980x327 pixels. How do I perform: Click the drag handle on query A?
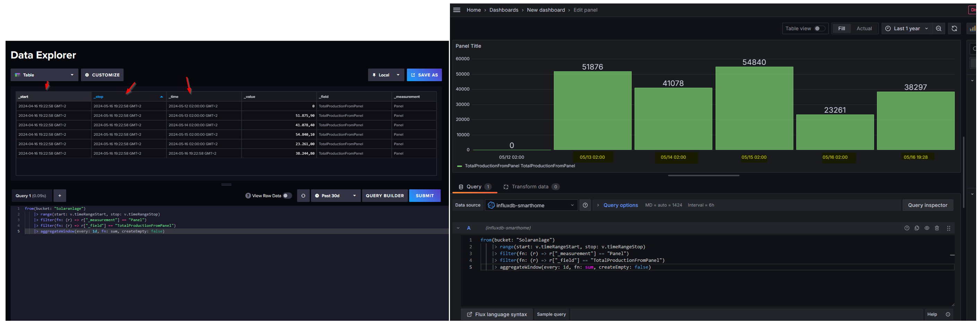pyautogui.click(x=948, y=228)
